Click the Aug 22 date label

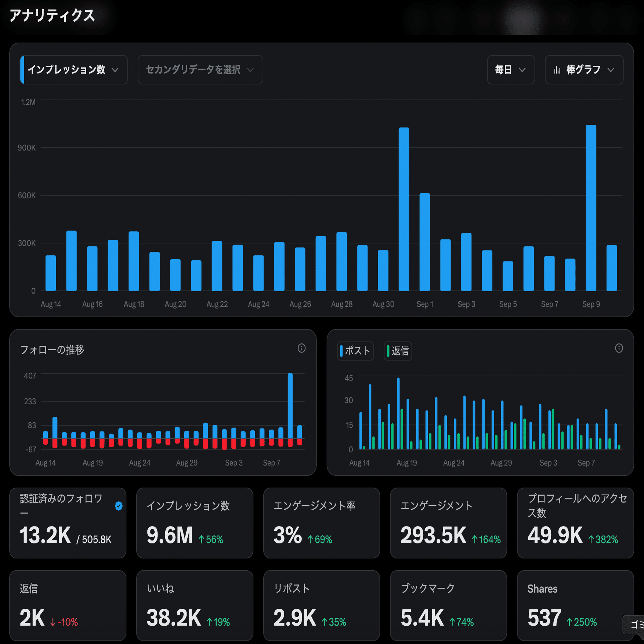(217, 304)
